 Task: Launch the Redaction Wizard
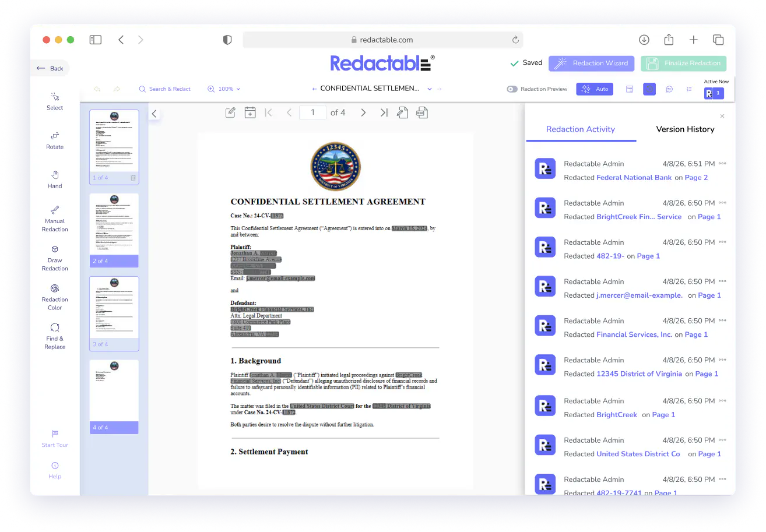[x=592, y=64]
